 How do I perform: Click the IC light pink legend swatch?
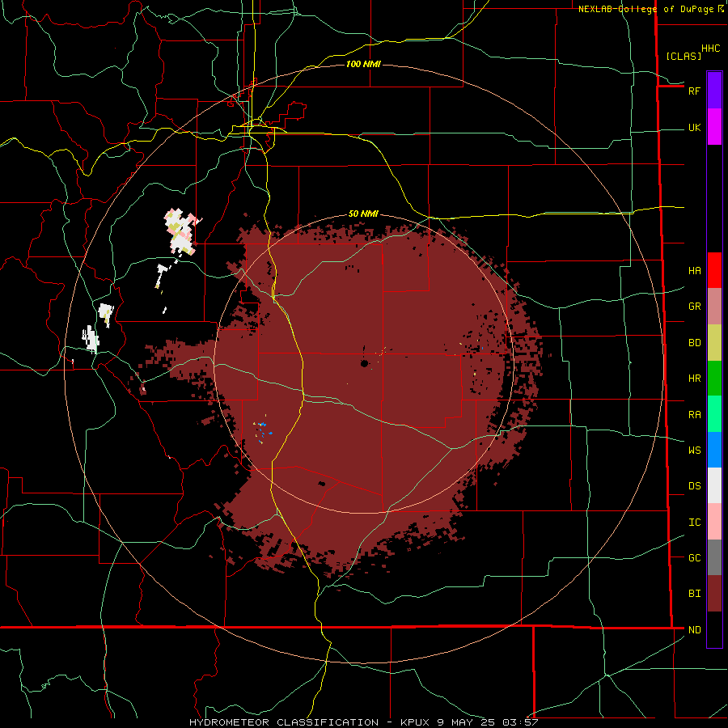714,522
